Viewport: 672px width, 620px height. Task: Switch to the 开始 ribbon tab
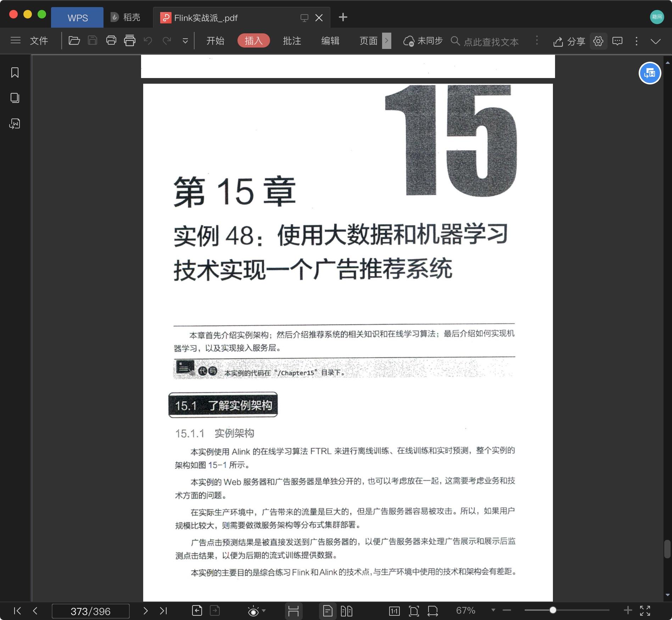215,41
